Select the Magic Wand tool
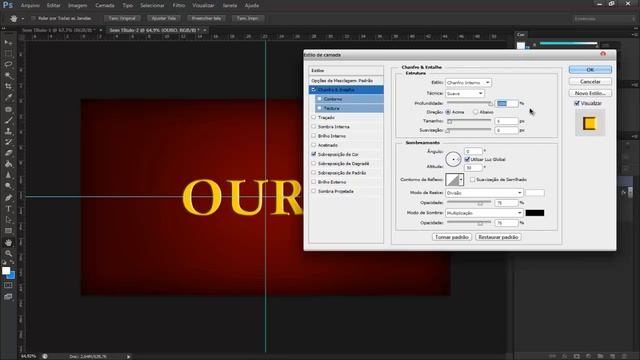This screenshot has height=360, width=640. [x=8, y=76]
